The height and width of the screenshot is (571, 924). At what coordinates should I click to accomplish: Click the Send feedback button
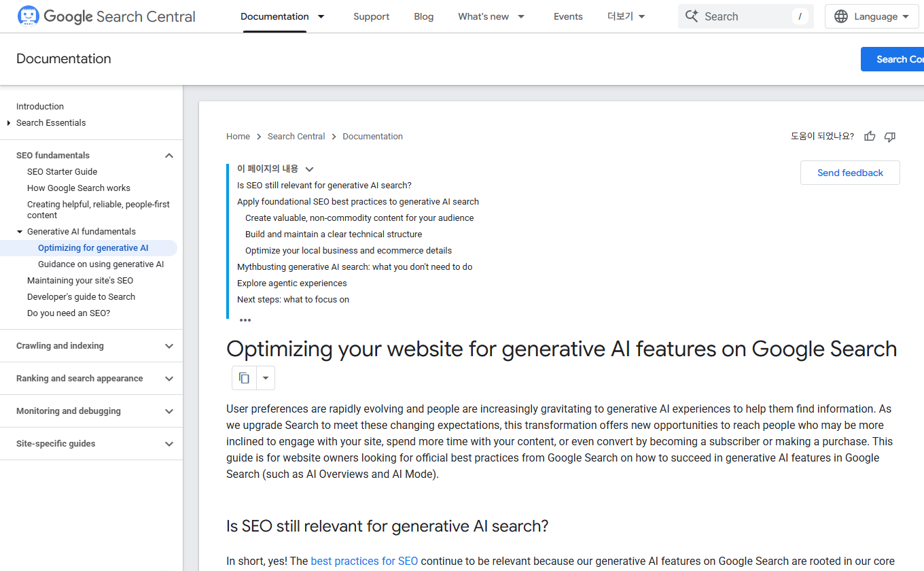coord(850,173)
